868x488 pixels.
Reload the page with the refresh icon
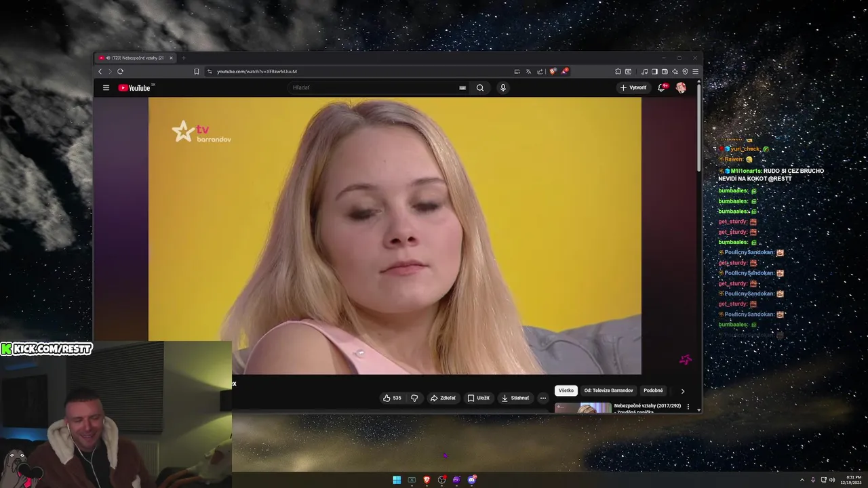pos(120,71)
